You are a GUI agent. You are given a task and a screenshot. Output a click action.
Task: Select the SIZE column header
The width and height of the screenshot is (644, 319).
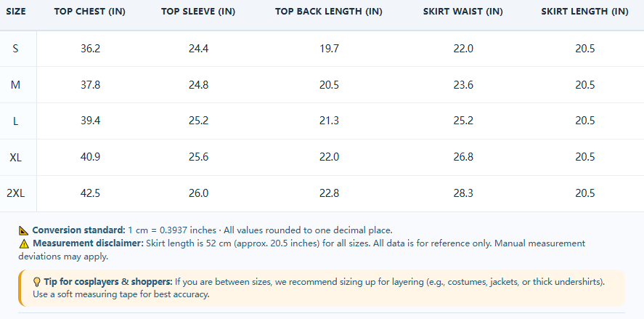click(16, 12)
